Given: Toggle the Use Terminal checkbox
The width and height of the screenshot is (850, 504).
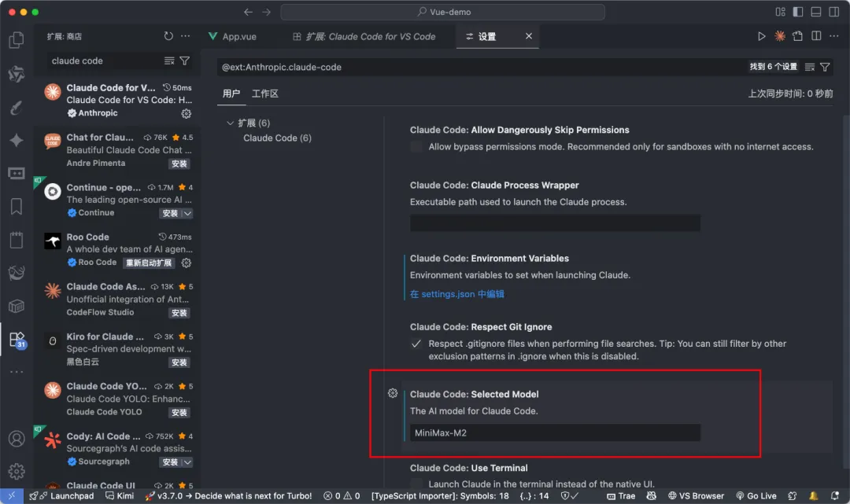Looking at the screenshot, I should click(x=416, y=484).
